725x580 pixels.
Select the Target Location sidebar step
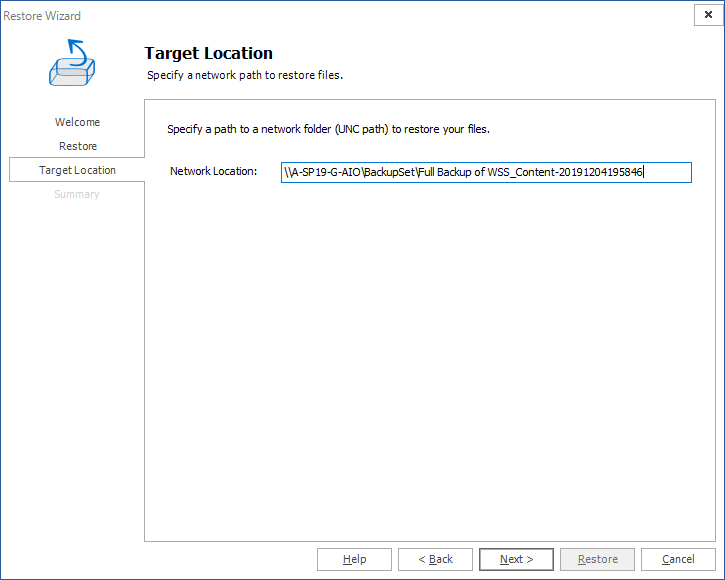tap(77, 170)
